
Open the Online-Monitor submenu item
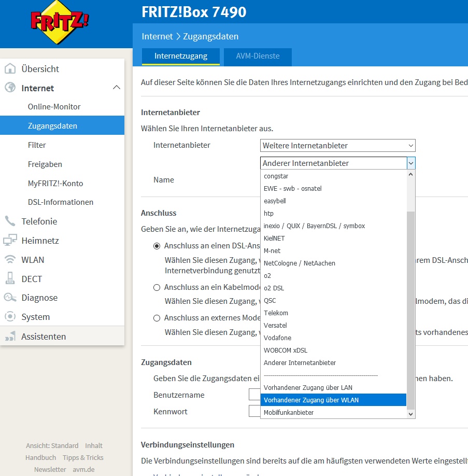click(54, 106)
